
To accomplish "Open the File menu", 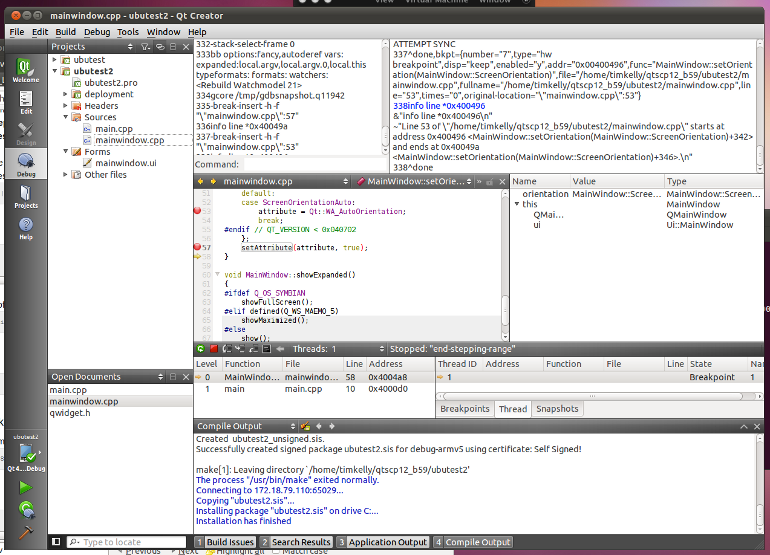I will [17, 32].
